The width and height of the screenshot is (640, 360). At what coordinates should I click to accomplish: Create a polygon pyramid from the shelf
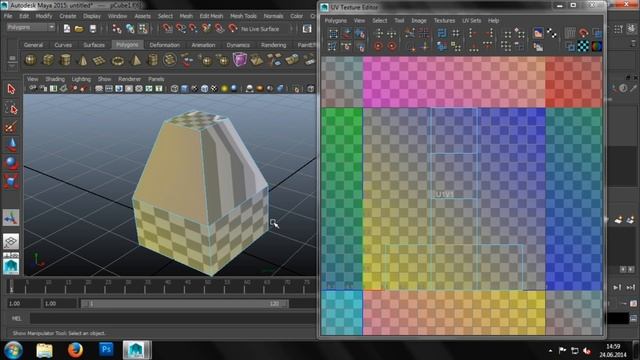136,60
